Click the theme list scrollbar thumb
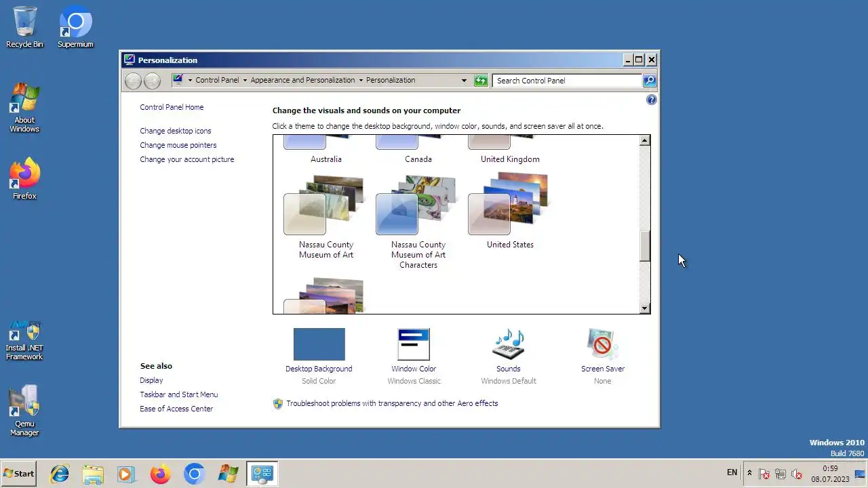The height and width of the screenshot is (488, 868). tap(644, 245)
